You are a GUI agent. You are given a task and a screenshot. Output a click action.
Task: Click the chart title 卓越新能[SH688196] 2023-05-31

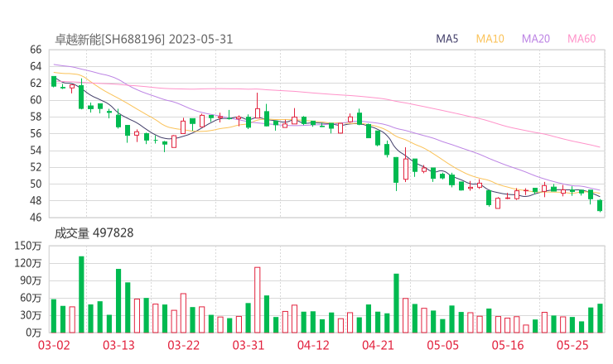click(143, 39)
